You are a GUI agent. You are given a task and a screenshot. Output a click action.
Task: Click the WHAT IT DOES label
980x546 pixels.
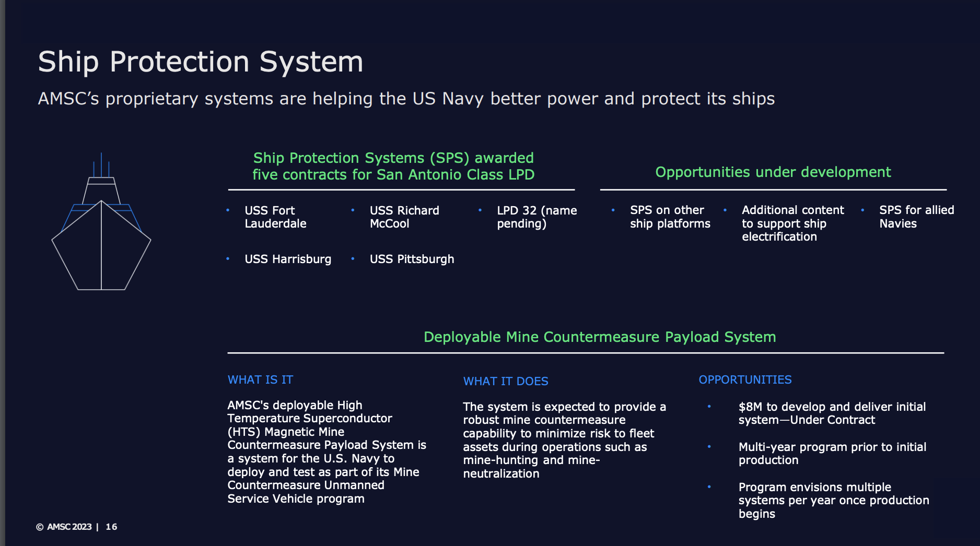coord(506,381)
